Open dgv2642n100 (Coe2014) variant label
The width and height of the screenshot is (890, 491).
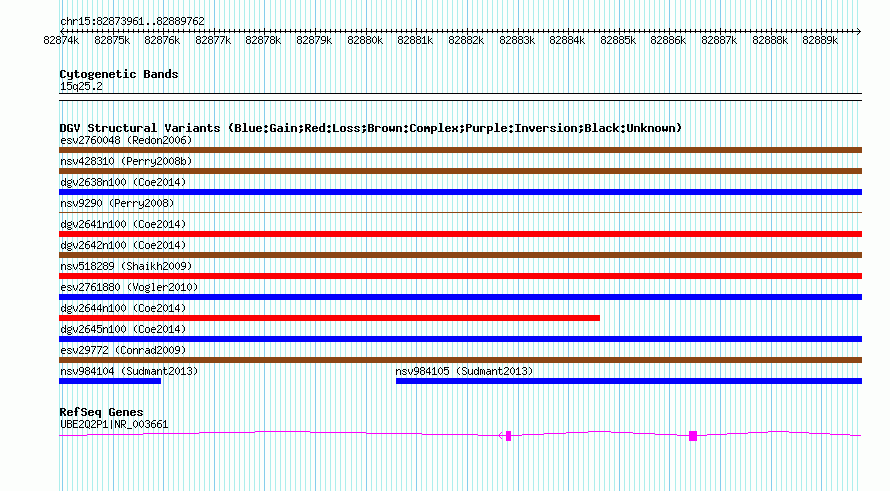(123, 245)
